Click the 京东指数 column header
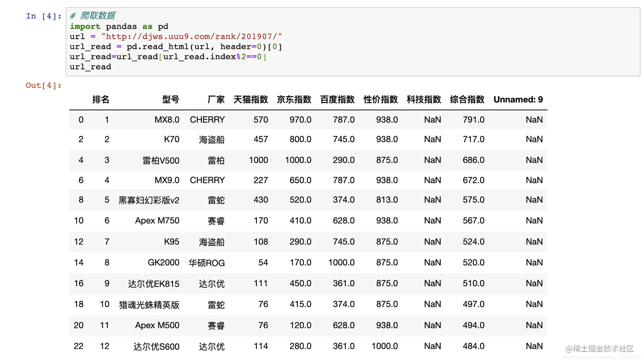 [x=294, y=100]
